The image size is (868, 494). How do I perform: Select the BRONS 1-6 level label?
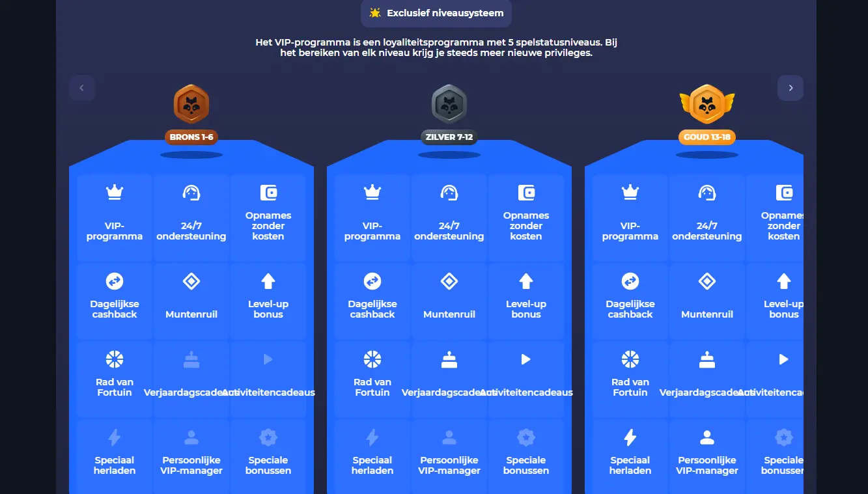click(x=191, y=137)
